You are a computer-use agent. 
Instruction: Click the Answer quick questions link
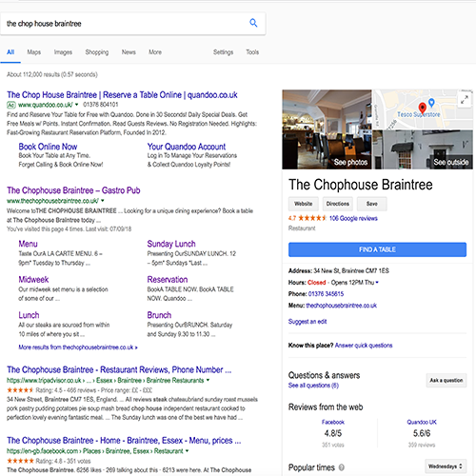point(364,346)
